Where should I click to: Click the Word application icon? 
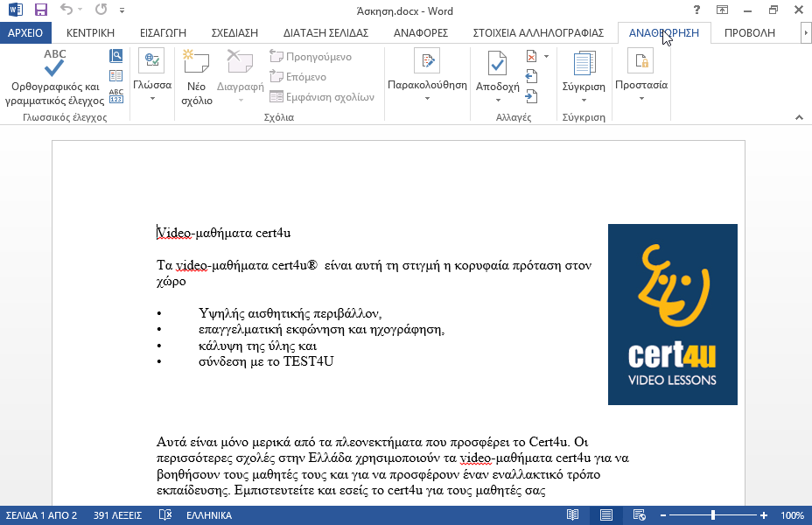coord(16,10)
